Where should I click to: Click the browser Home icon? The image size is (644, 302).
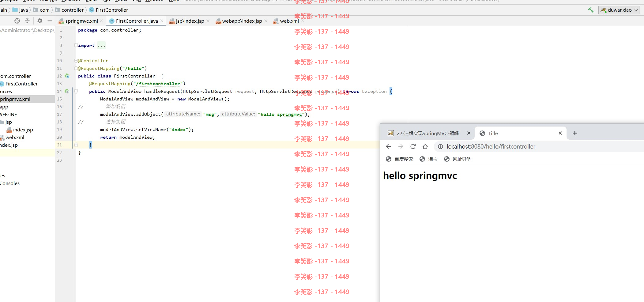[x=425, y=146]
